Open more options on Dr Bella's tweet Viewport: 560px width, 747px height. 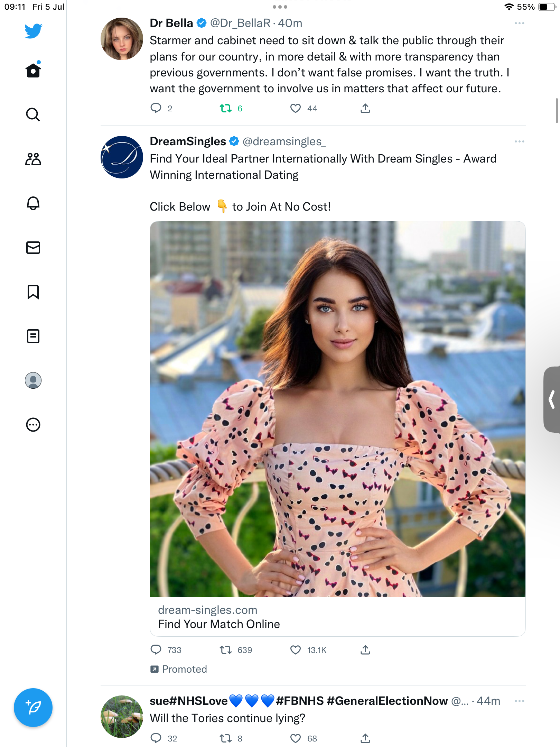pos(519,23)
